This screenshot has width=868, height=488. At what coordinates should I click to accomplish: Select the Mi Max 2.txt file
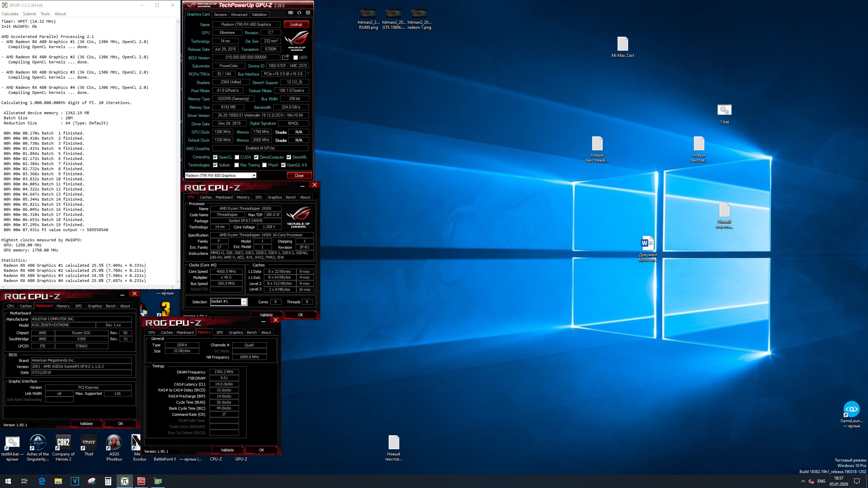click(623, 47)
